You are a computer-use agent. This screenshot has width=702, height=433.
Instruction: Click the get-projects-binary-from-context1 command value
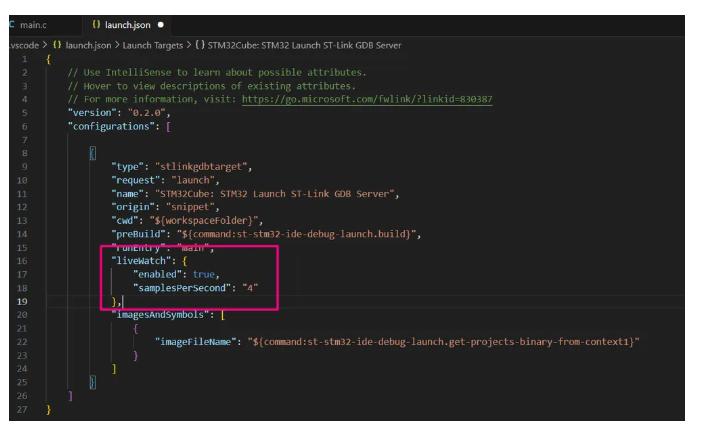tap(443, 342)
